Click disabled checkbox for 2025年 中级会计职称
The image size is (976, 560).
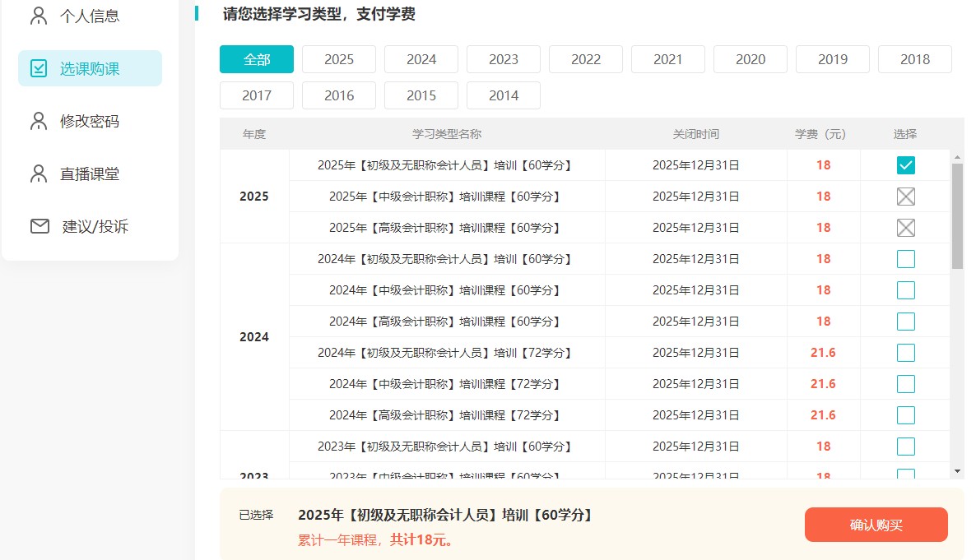[906, 197]
